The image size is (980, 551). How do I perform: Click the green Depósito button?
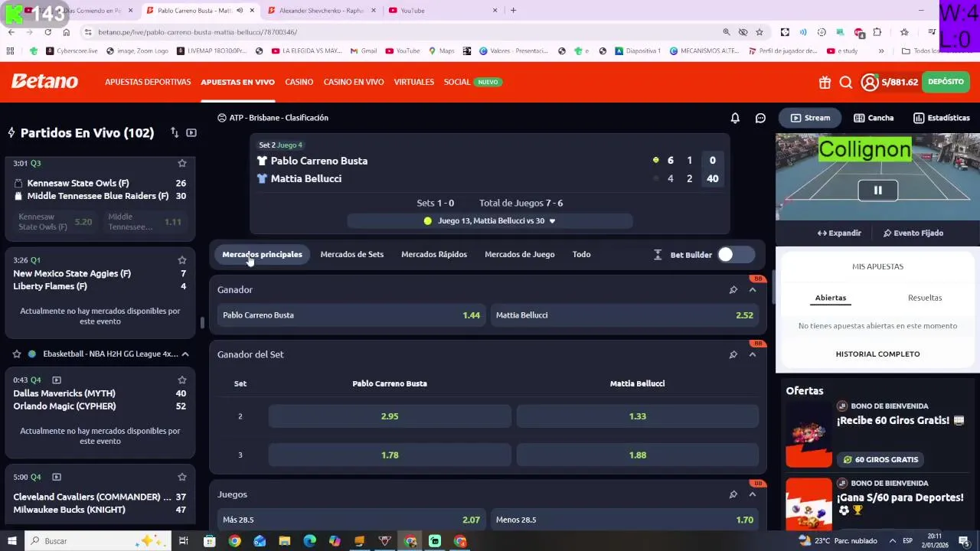point(946,82)
